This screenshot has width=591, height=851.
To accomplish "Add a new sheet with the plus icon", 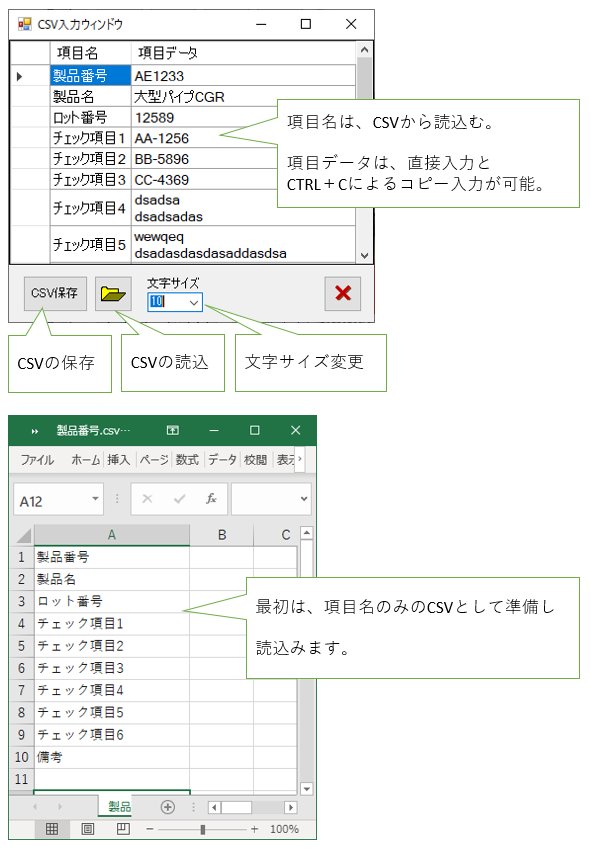I will [x=168, y=807].
